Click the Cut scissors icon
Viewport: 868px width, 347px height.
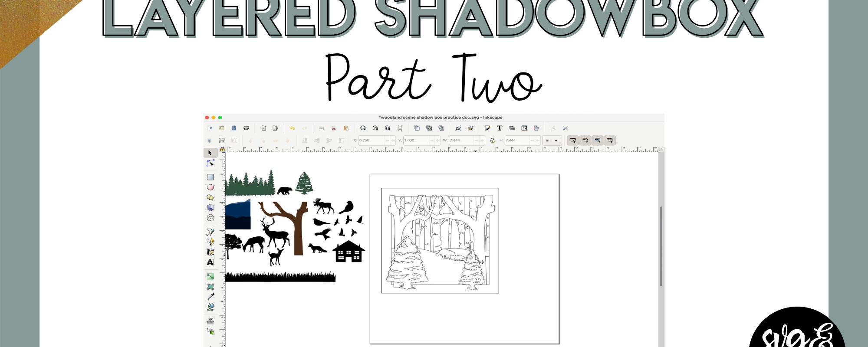click(334, 128)
